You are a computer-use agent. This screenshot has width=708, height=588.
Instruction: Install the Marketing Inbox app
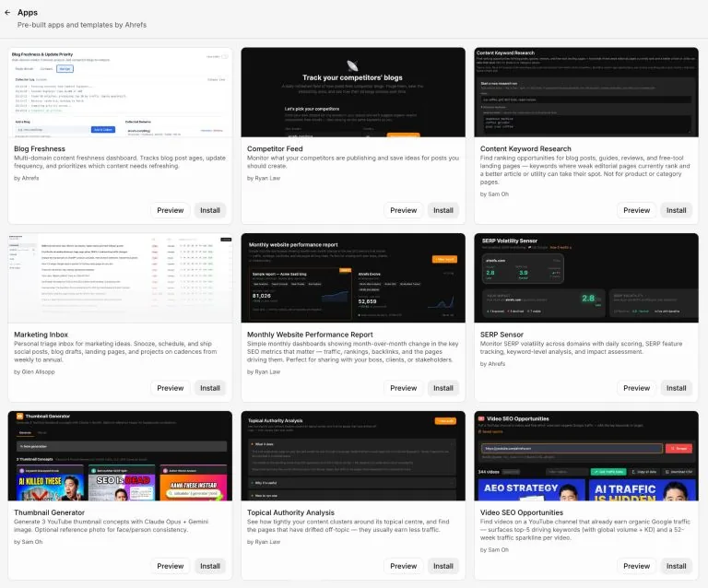pyautogui.click(x=210, y=388)
